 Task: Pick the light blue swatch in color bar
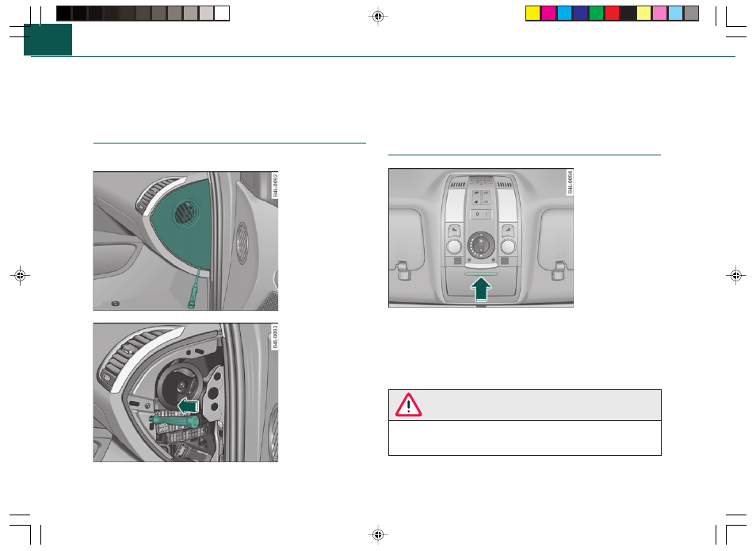[x=676, y=13]
